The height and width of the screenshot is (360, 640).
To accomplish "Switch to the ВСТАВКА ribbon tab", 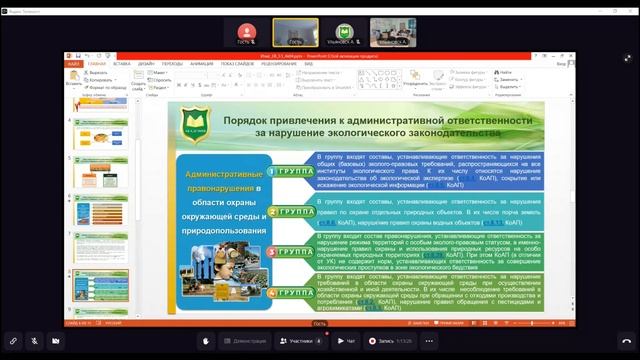I will point(122,64).
